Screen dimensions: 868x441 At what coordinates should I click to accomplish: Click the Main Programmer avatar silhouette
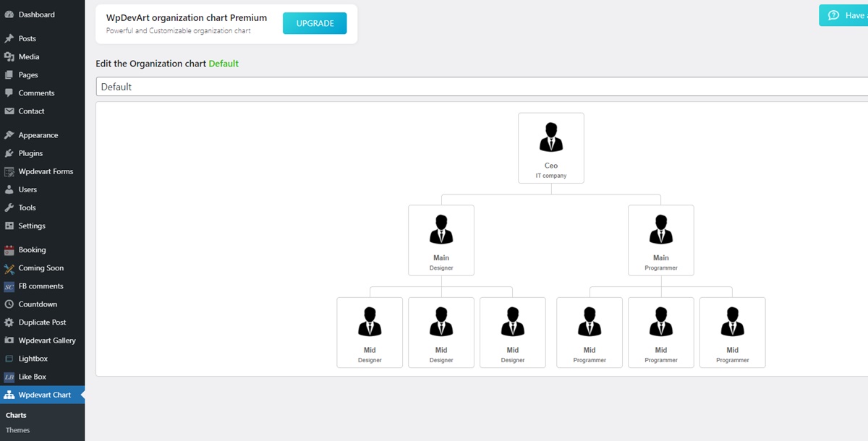pos(661,229)
